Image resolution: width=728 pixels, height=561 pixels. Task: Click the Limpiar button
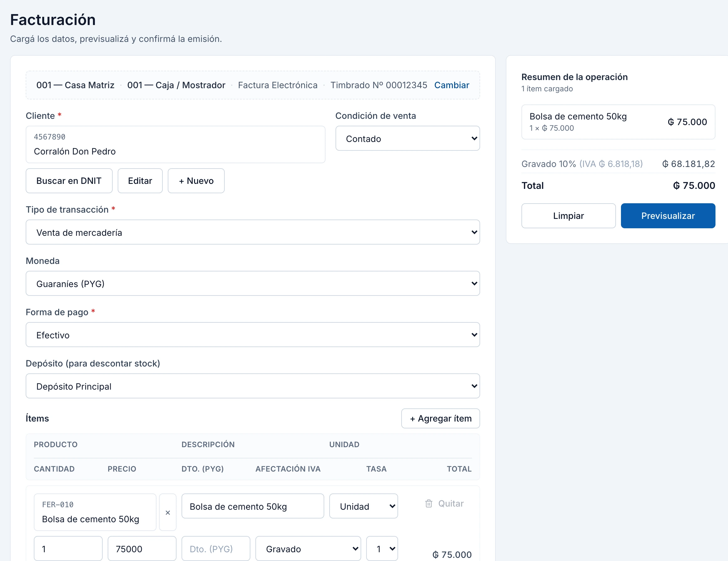tap(568, 215)
